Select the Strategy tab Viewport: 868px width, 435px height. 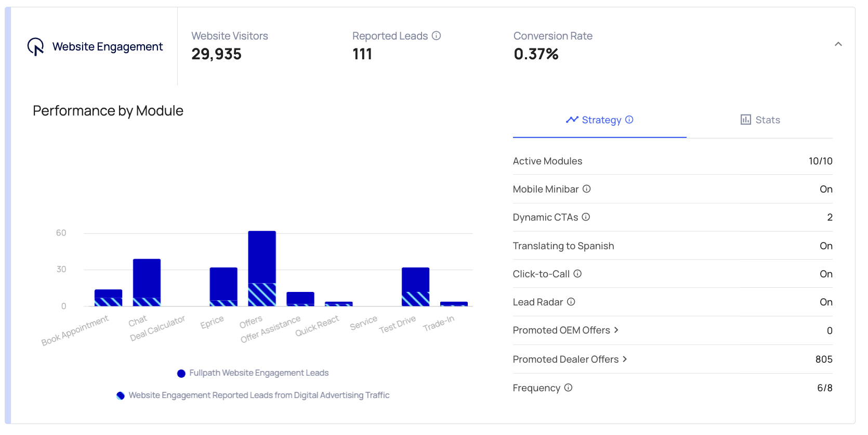[599, 120]
